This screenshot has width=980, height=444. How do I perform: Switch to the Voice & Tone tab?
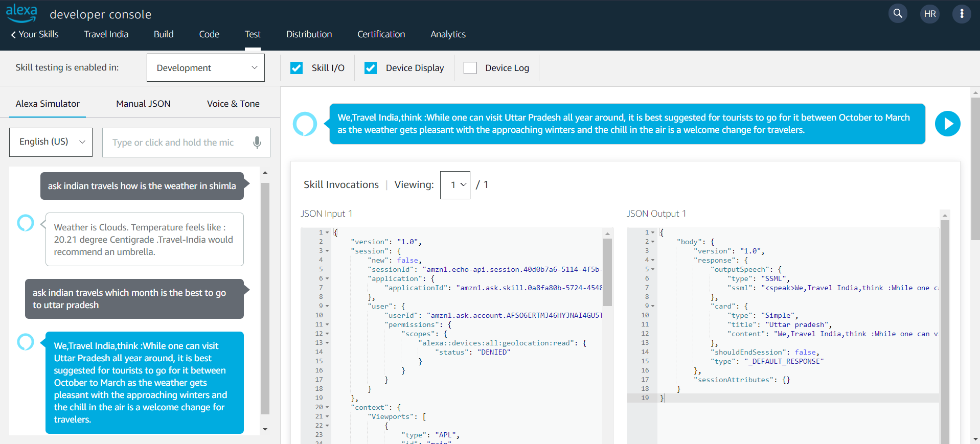point(233,104)
